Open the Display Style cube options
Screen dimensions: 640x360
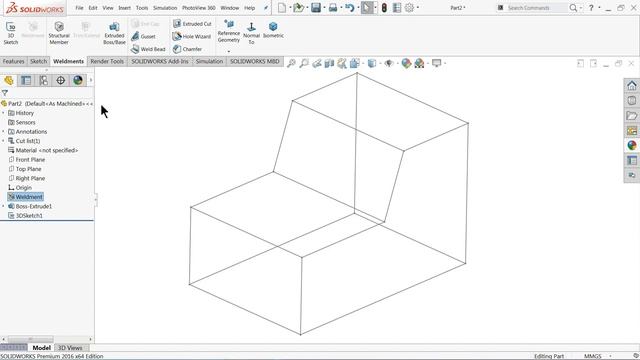371,63
